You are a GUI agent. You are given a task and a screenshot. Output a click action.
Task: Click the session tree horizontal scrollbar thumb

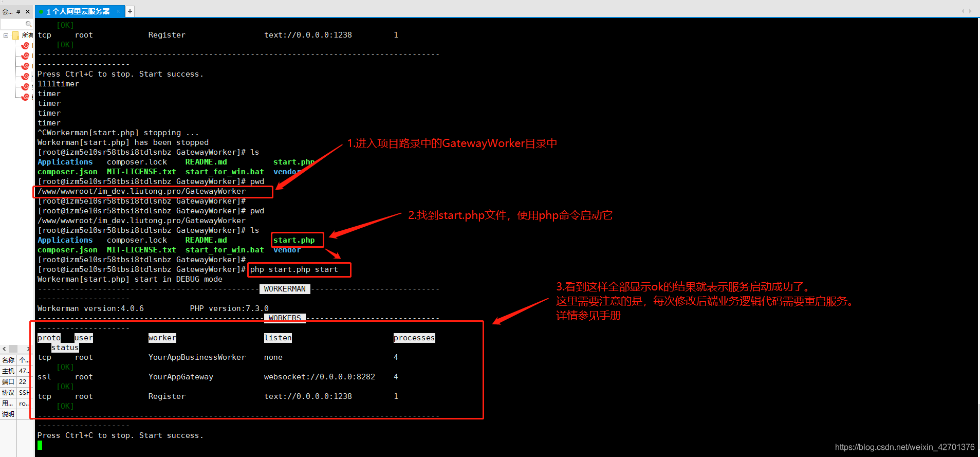point(13,349)
